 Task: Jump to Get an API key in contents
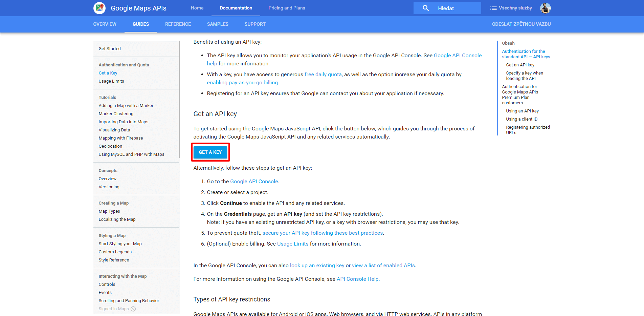[x=520, y=65]
